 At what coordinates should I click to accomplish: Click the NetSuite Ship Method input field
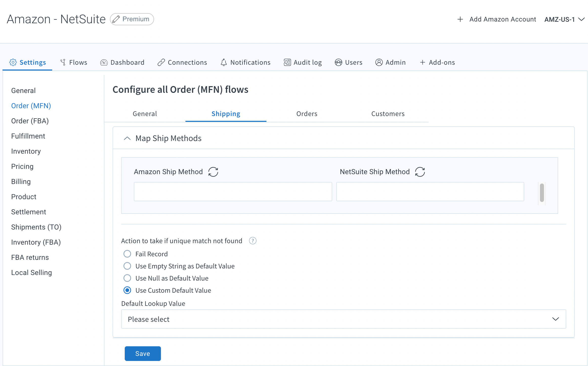(430, 191)
